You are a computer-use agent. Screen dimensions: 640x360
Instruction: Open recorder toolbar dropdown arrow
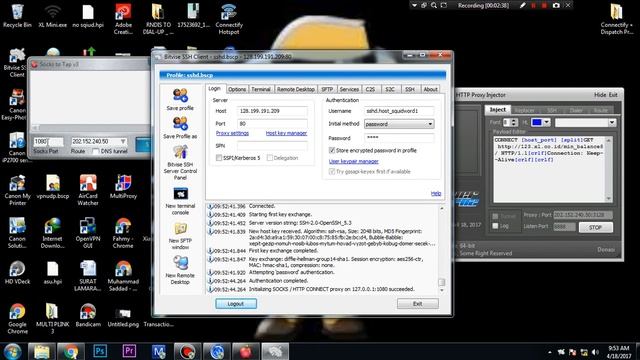coord(414,5)
